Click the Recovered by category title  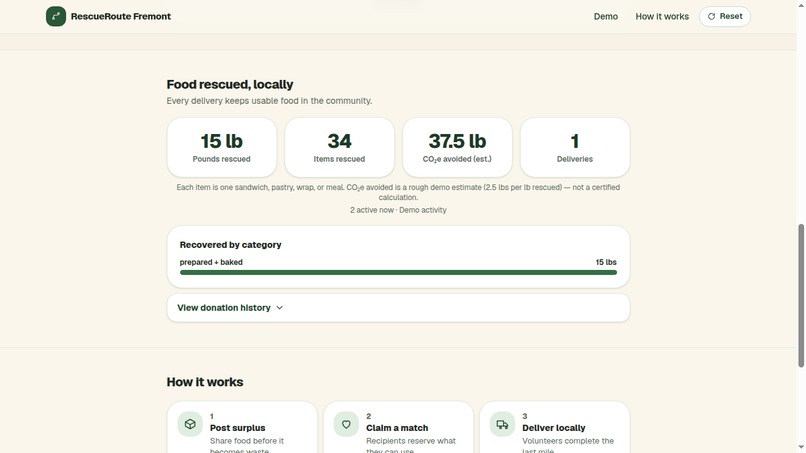[x=230, y=245]
